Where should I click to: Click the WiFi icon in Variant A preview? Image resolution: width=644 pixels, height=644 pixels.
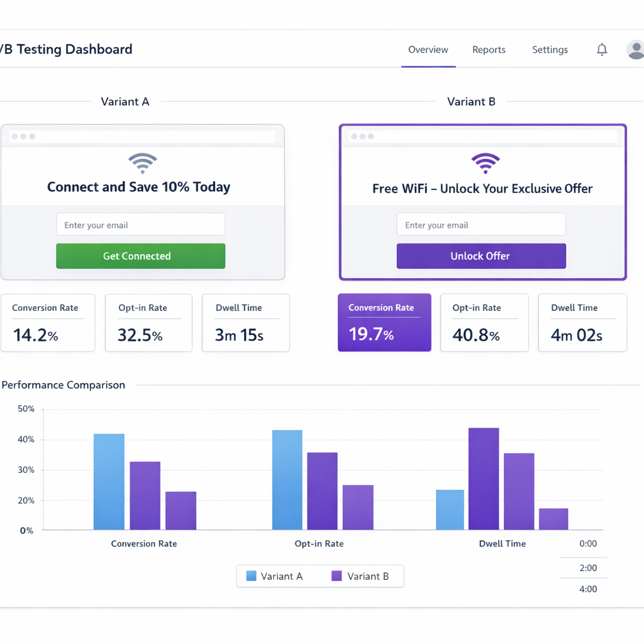[x=143, y=163]
